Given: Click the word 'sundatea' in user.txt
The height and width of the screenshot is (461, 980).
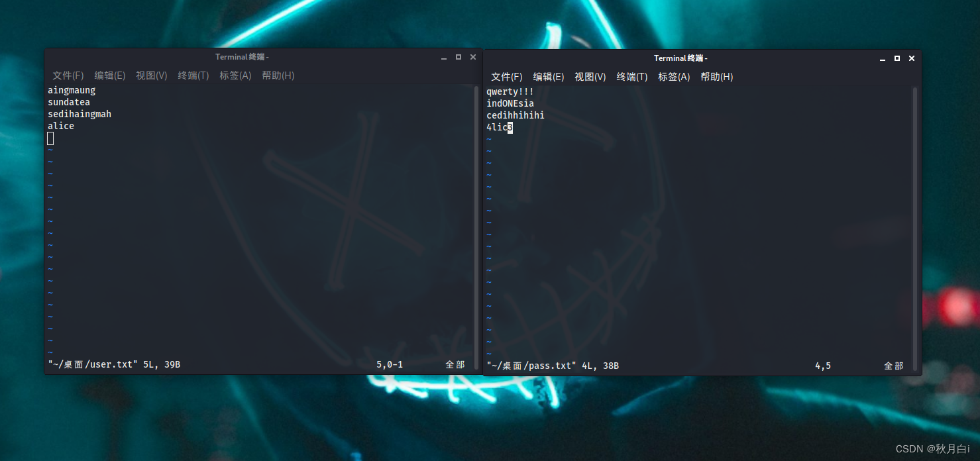Looking at the screenshot, I should point(68,101).
